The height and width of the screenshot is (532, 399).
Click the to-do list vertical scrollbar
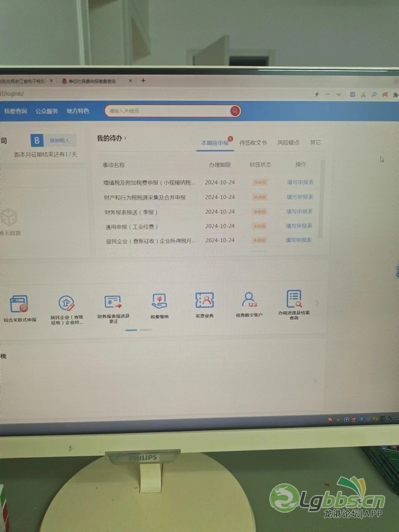point(322,198)
